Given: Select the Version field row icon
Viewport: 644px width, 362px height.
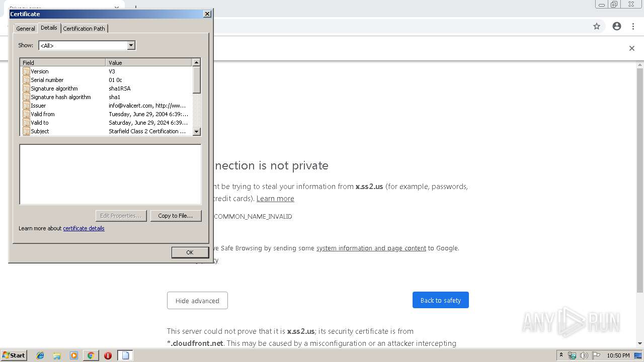Looking at the screenshot, I should (26, 71).
